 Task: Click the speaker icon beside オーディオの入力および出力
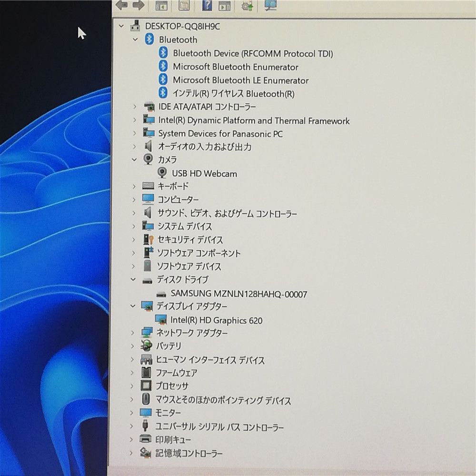coord(148,146)
